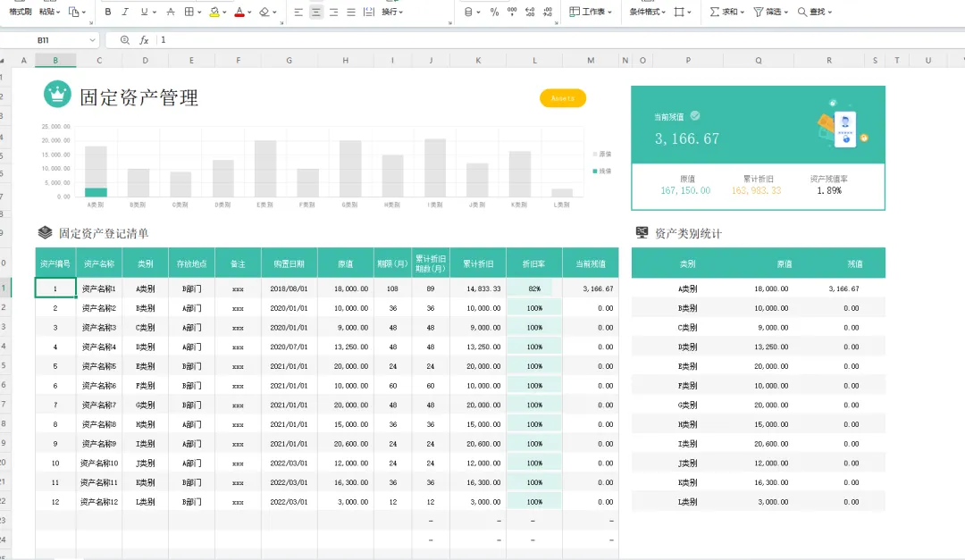The height and width of the screenshot is (560, 965).
Task: Click the increase decimal places icon
Action: [x=530, y=12]
